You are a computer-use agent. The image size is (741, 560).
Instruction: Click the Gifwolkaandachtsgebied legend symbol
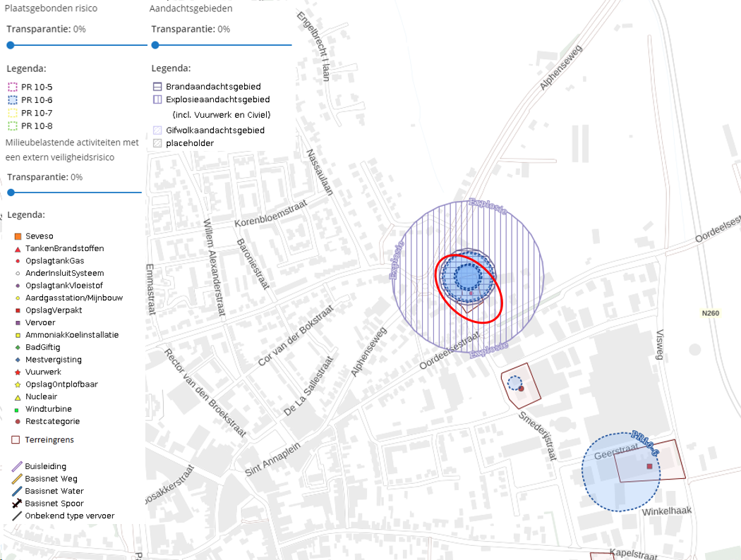coord(157,130)
